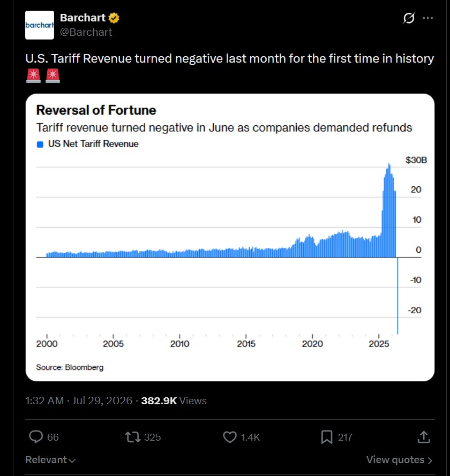
Task: Open the @Barchart handle link
Action: pos(86,32)
